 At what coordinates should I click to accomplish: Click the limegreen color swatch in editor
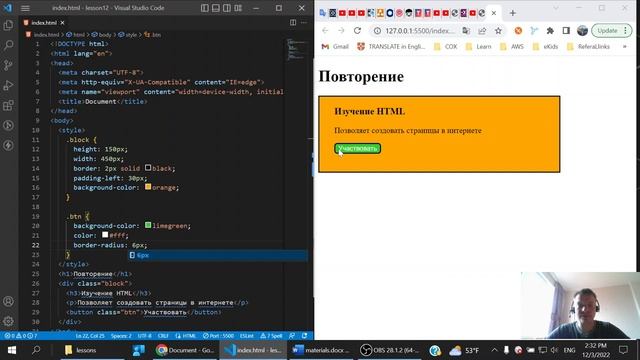[148, 225]
